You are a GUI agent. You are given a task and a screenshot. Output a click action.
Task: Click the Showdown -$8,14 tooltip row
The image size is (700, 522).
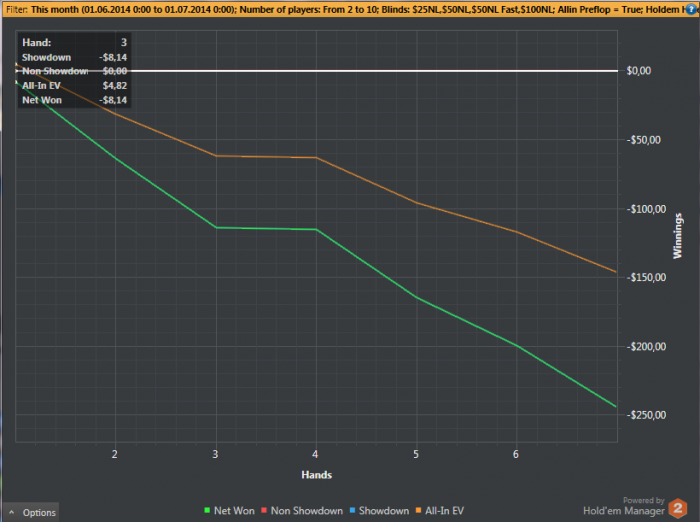coord(75,57)
